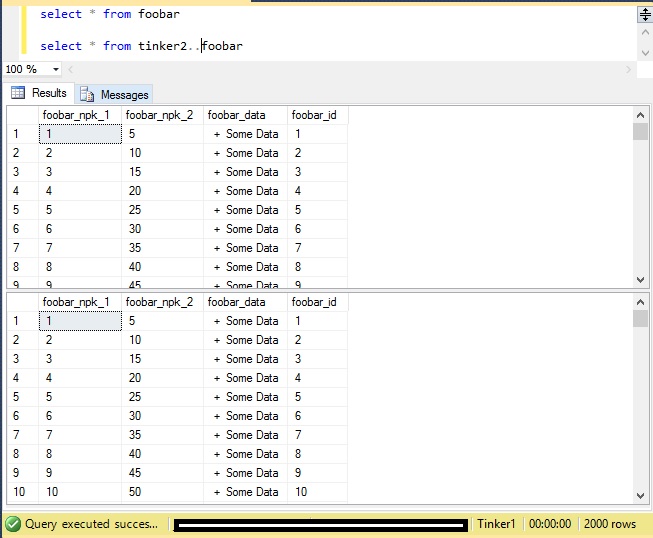Click the Tinker1 database status entry
653x538 pixels.
[496, 524]
